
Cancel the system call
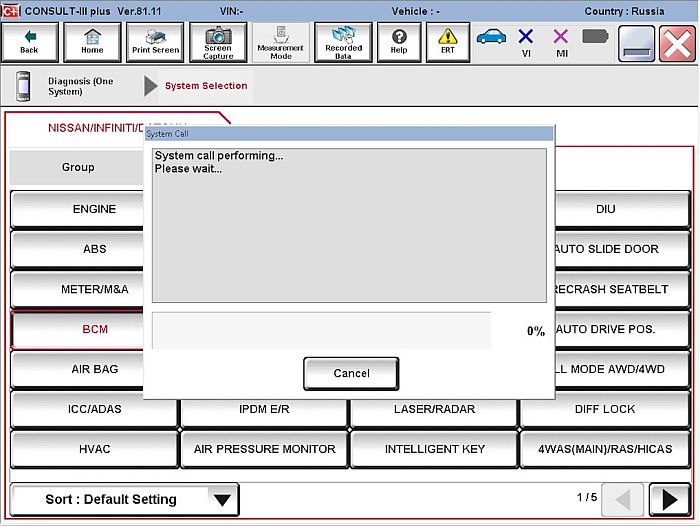coord(351,373)
